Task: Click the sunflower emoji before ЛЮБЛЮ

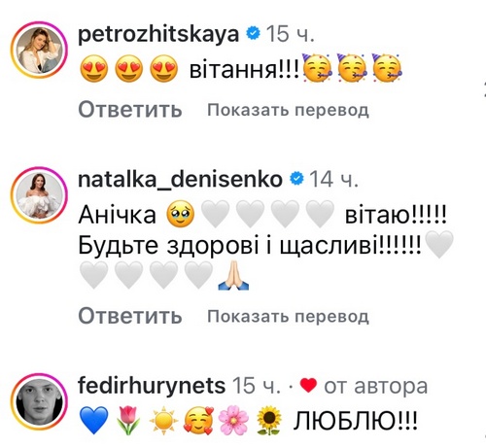Action: click(x=269, y=421)
